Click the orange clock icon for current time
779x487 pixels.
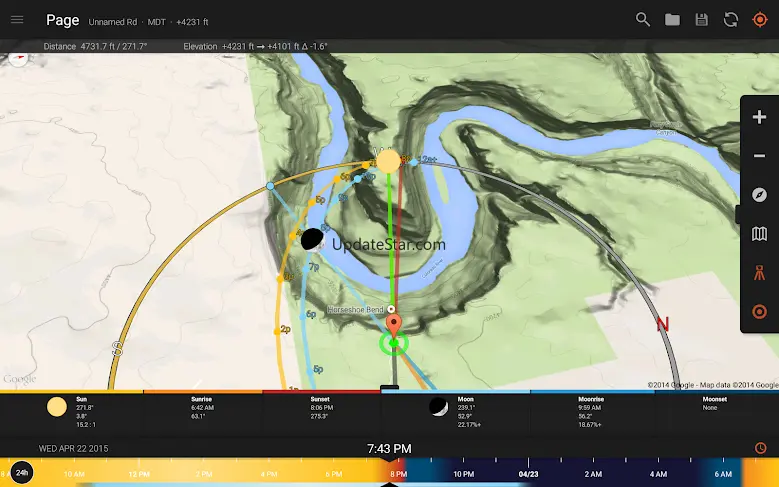tap(760, 448)
